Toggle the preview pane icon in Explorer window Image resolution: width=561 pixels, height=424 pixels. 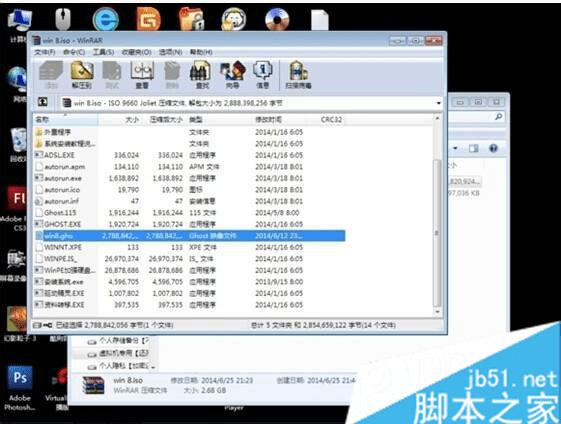(474, 148)
